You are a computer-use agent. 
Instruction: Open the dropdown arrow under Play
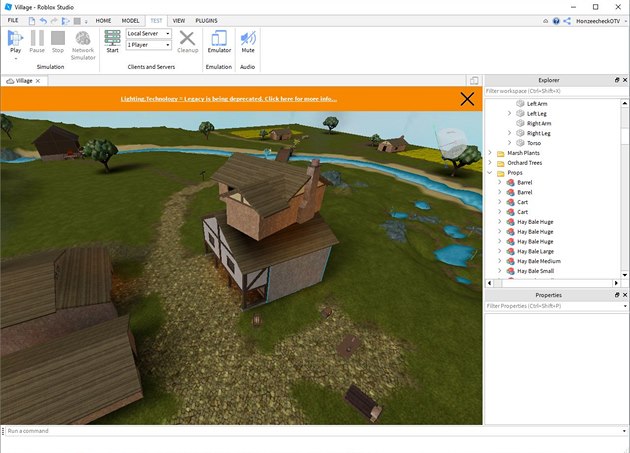point(16,59)
